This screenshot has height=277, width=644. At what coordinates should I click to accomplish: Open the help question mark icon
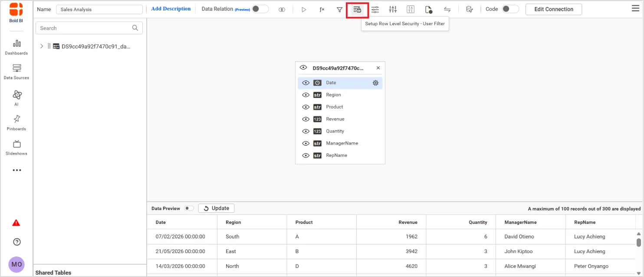(x=17, y=242)
